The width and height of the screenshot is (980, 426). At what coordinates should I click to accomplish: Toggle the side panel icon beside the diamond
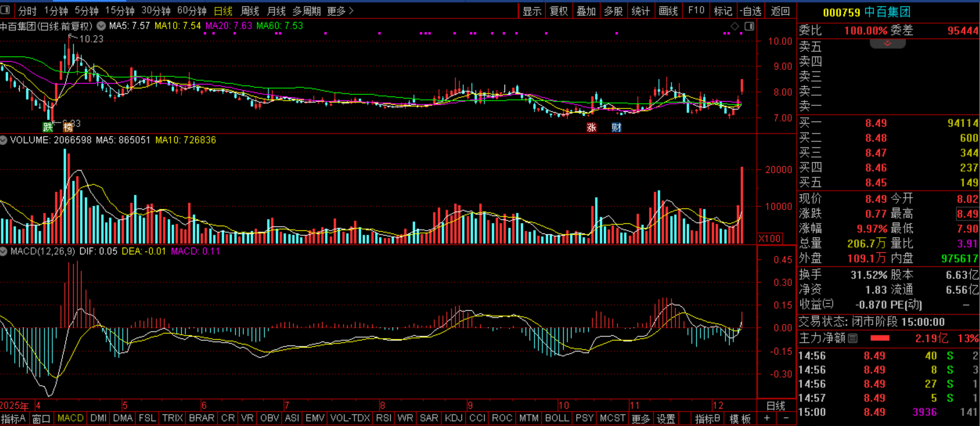749,26
